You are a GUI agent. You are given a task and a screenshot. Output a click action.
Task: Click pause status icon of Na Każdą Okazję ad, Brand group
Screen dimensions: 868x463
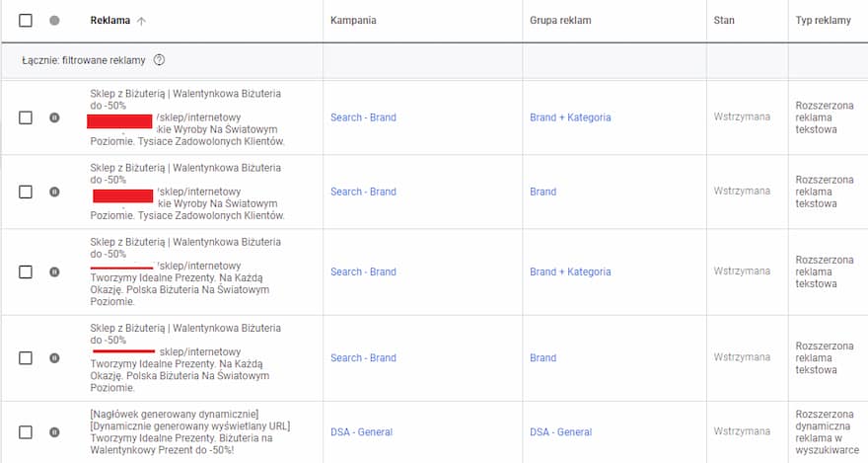pyautogui.click(x=54, y=357)
